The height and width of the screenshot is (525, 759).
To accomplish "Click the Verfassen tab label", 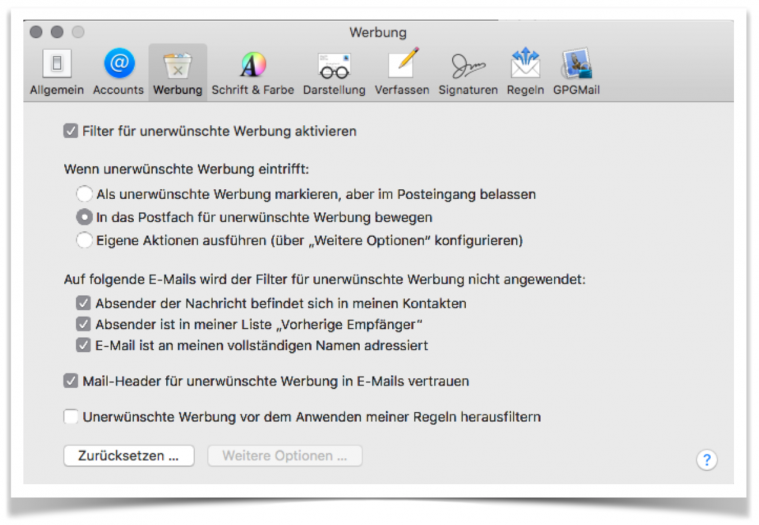I will click(x=402, y=90).
